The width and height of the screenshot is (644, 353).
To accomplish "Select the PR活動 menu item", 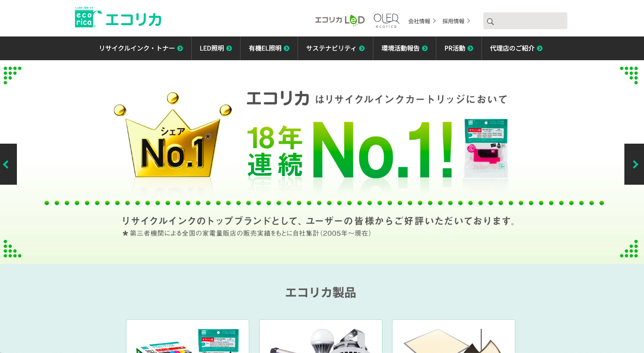I will (459, 48).
